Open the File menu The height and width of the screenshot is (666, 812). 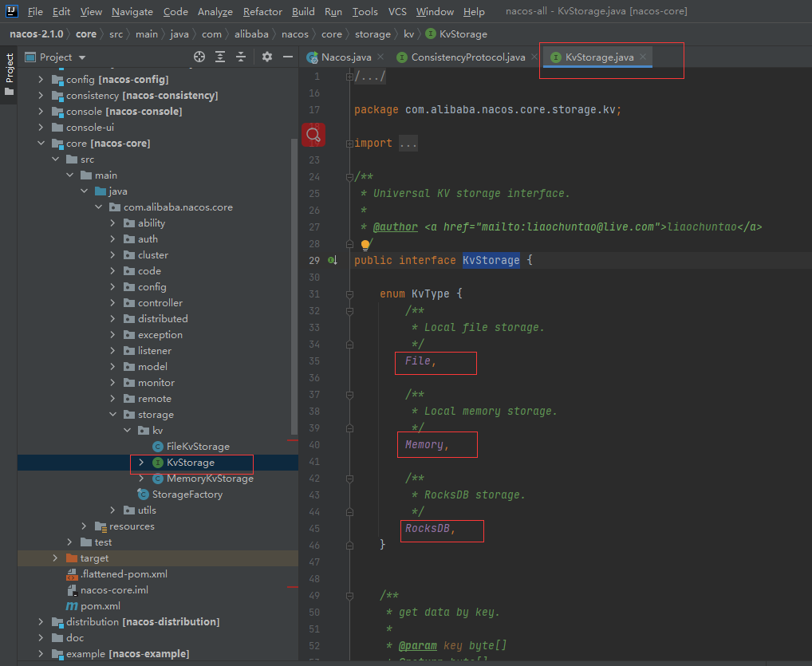[35, 11]
